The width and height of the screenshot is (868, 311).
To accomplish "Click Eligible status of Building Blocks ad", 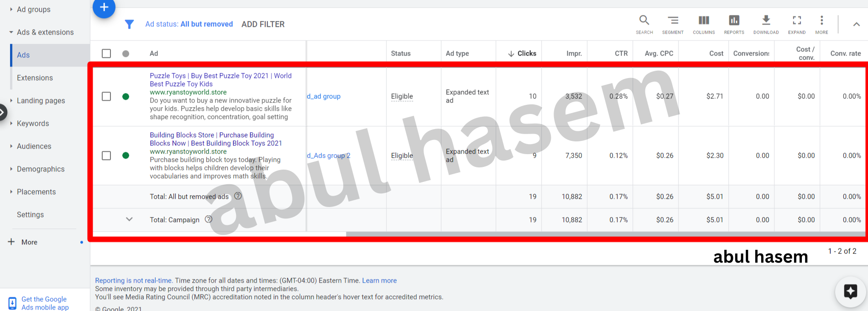I will tap(402, 155).
